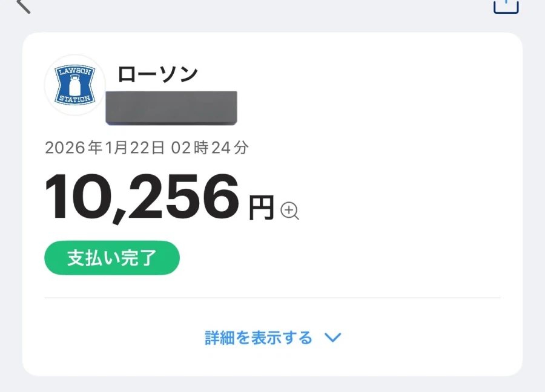Click the back arrow at top left
This screenshot has height=392, width=545.
click(23, 6)
